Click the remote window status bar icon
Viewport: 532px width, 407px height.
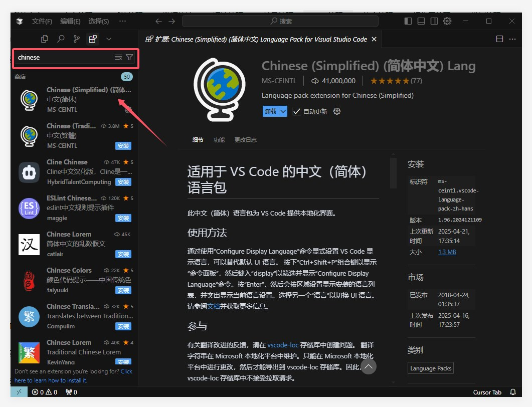(x=19, y=392)
